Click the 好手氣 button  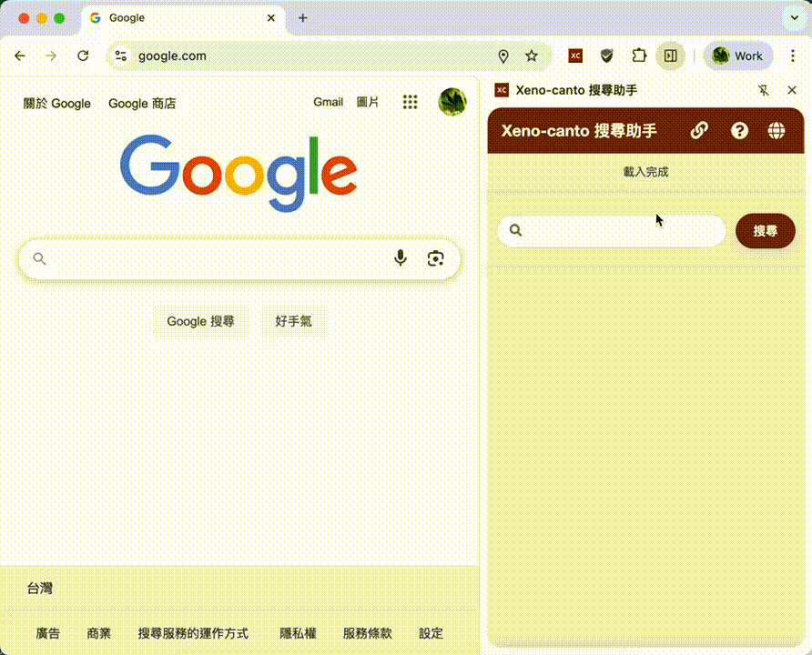click(294, 321)
